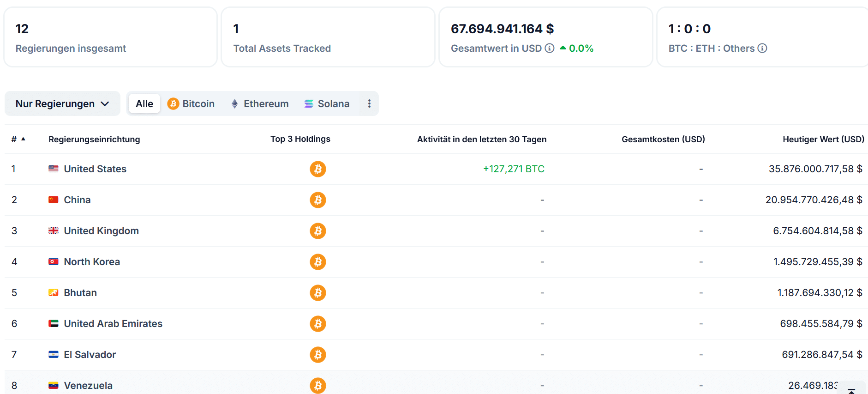Click the Bitcoin holding icon for El Salvador
Screen dimensions: 868x394
[317, 355]
